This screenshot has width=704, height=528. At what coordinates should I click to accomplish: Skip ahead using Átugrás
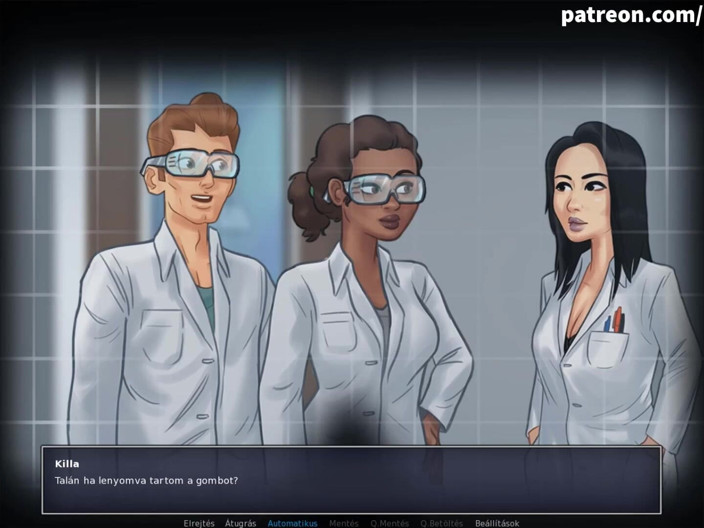[240, 523]
